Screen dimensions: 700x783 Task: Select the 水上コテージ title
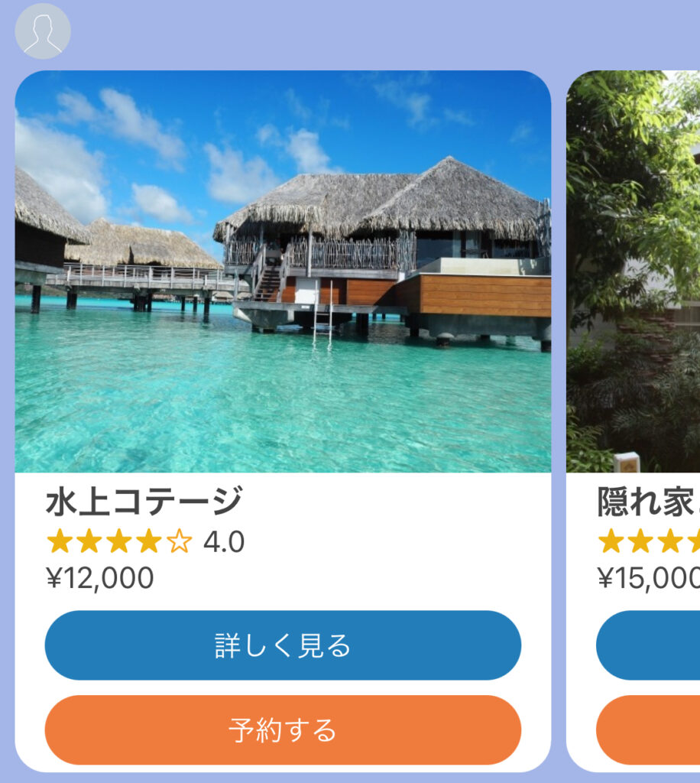[144, 501]
